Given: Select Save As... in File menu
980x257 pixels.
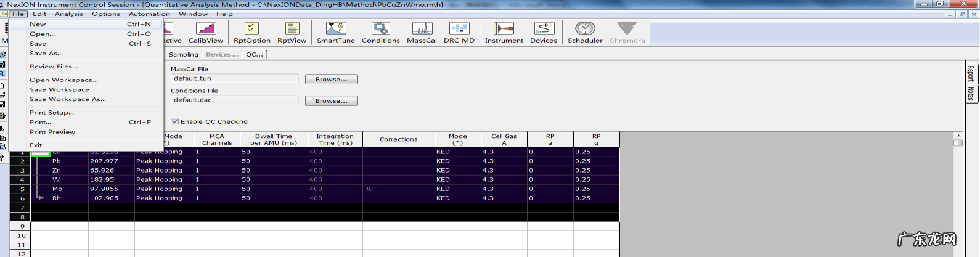Looking at the screenshot, I should click(x=46, y=54).
